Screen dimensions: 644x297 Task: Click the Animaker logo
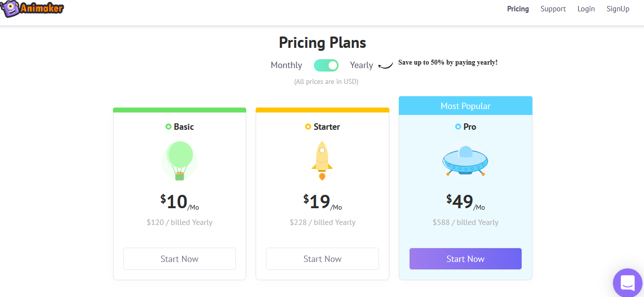(x=32, y=8)
